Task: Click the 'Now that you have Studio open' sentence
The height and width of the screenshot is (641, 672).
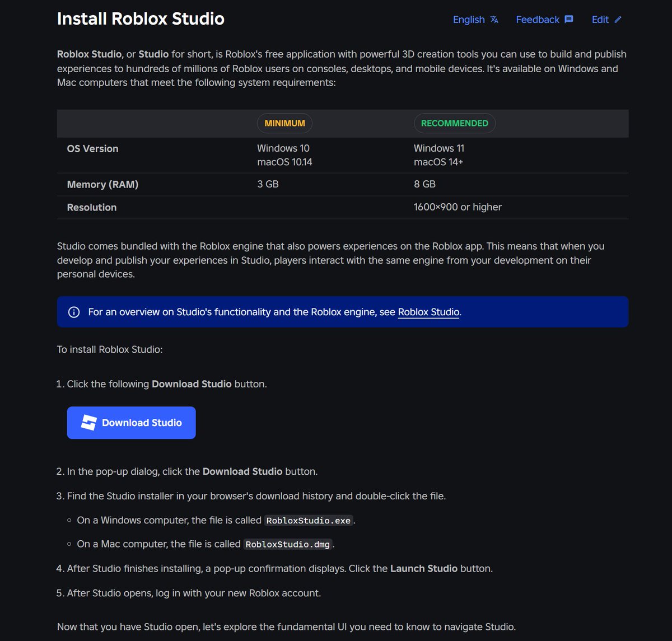Action: (286, 626)
